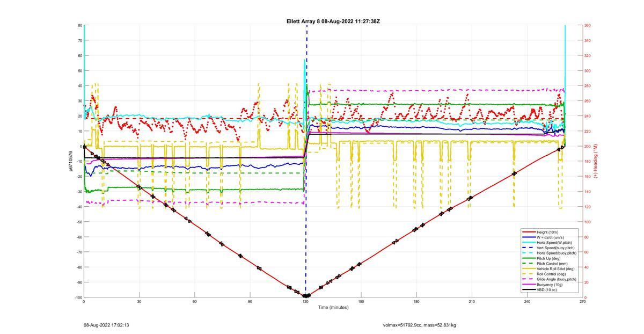Click 'Roll Control (deg)' legend label
644x334 pixels.
[x=552, y=274]
